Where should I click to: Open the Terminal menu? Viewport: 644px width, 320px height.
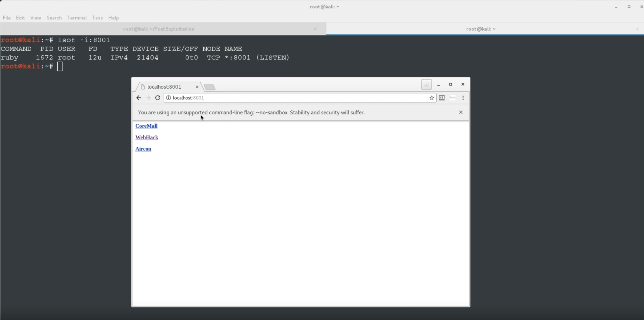click(x=77, y=18)
